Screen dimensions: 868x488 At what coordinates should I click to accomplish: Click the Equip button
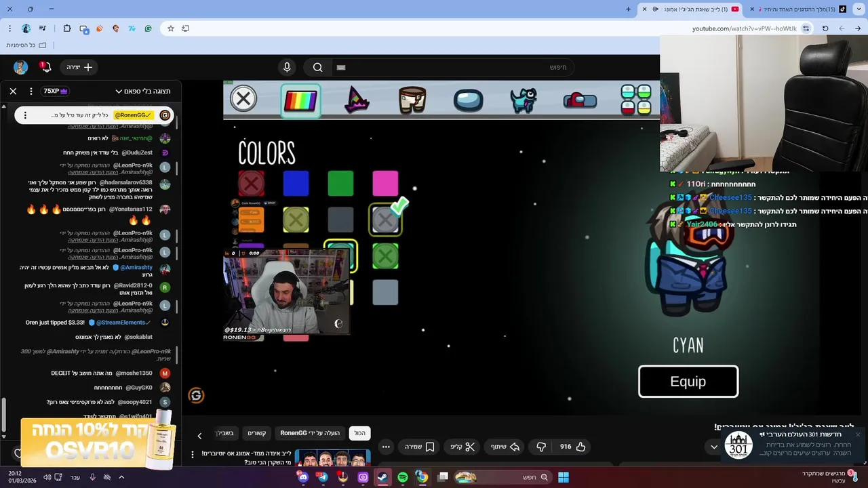click(x=688, y=382)
